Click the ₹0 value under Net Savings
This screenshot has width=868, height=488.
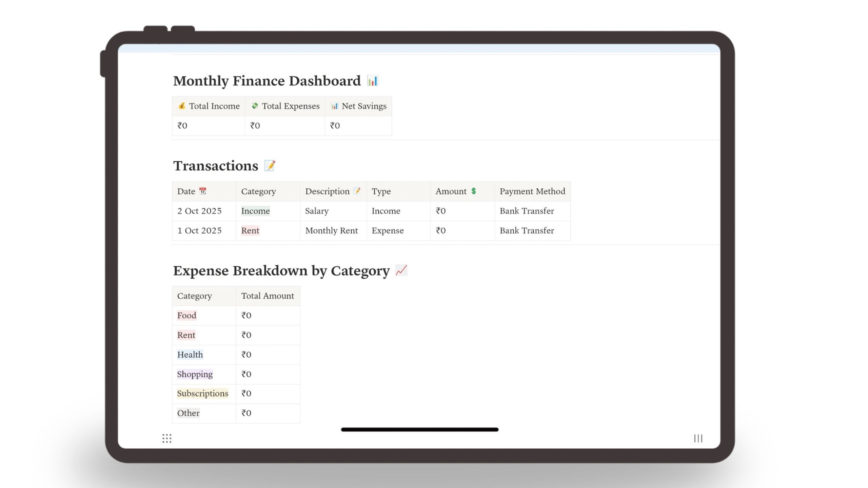click(335, 125)
